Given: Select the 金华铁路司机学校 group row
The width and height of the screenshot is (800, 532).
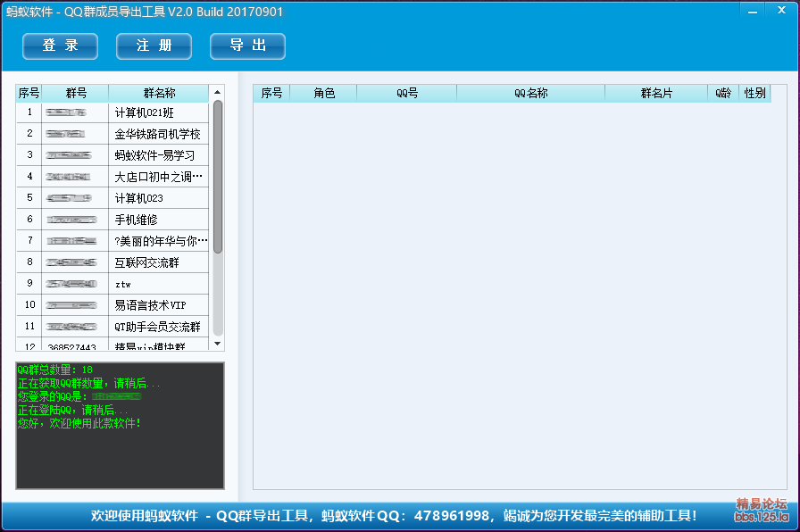Looking at the screenshot, I should [x=112, y=134].
